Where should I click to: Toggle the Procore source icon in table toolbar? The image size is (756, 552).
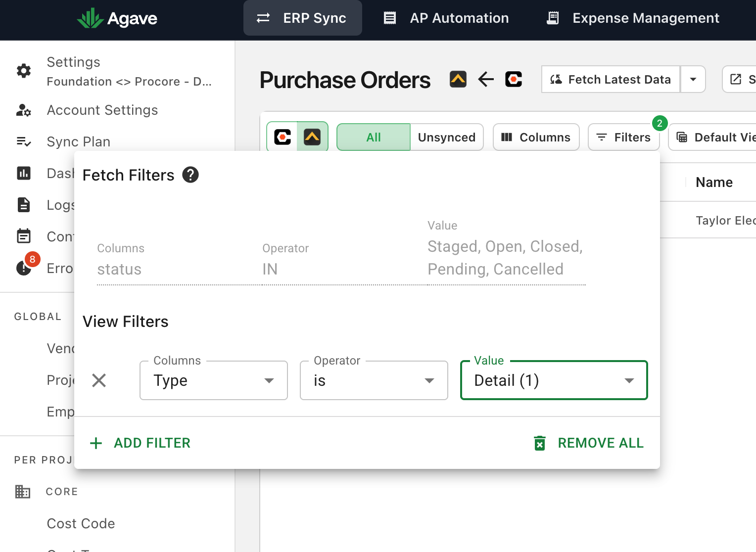[283, 137]
